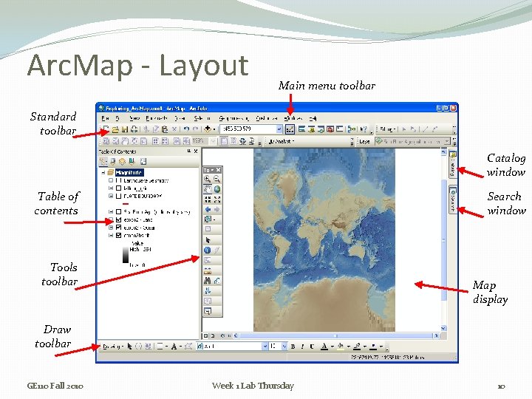Toggle the earthquake layer checkbox
Image resolution: width=532 pixels, height=399 pixels.
(x=118, y=180)
